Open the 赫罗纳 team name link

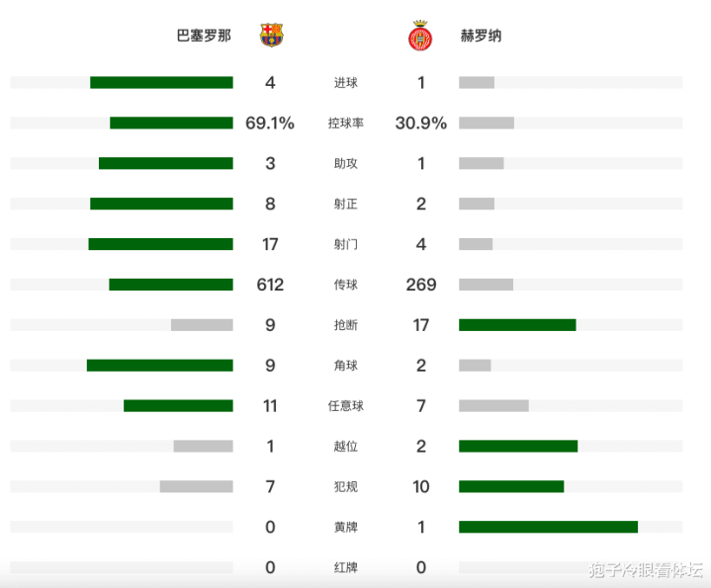coord(481,36)
